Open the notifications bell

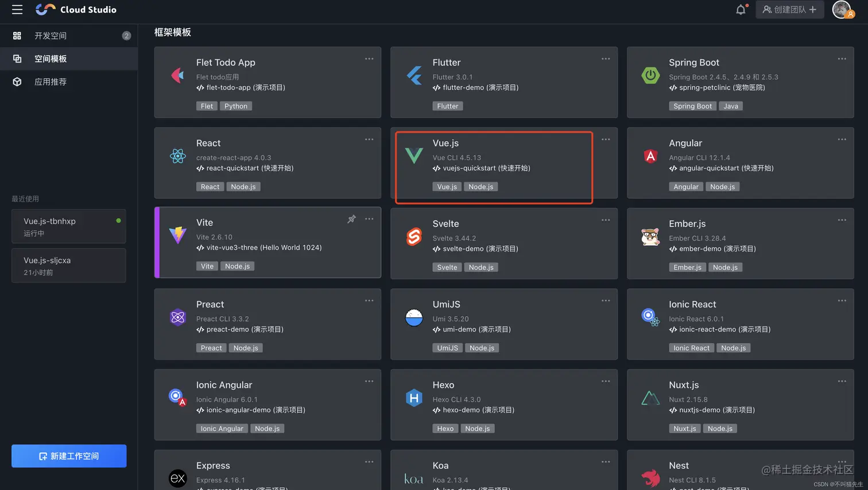(x=741, y=9)
